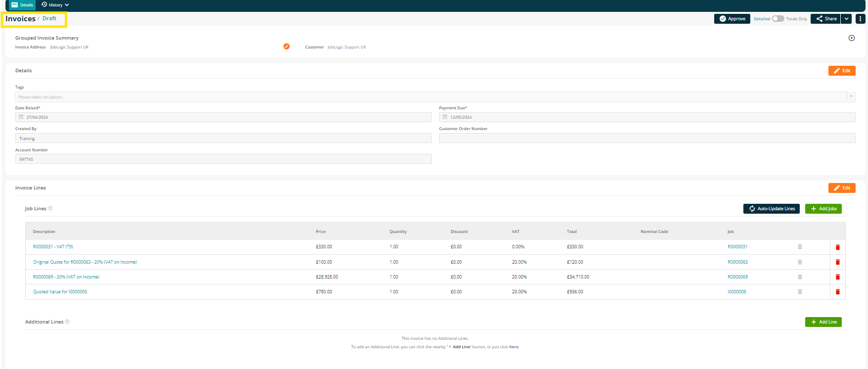Click the orange edit icon beside Invoice Address

click(286, 46)
